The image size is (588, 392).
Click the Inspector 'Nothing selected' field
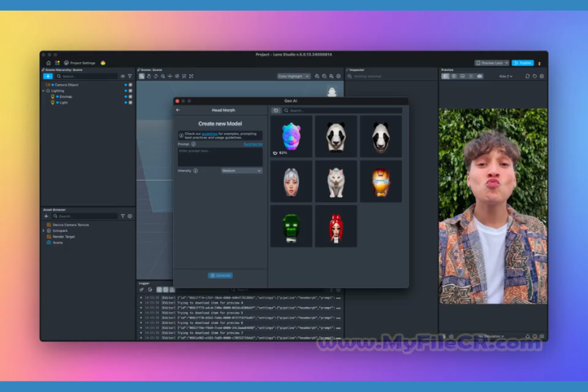tap(391, 76)
